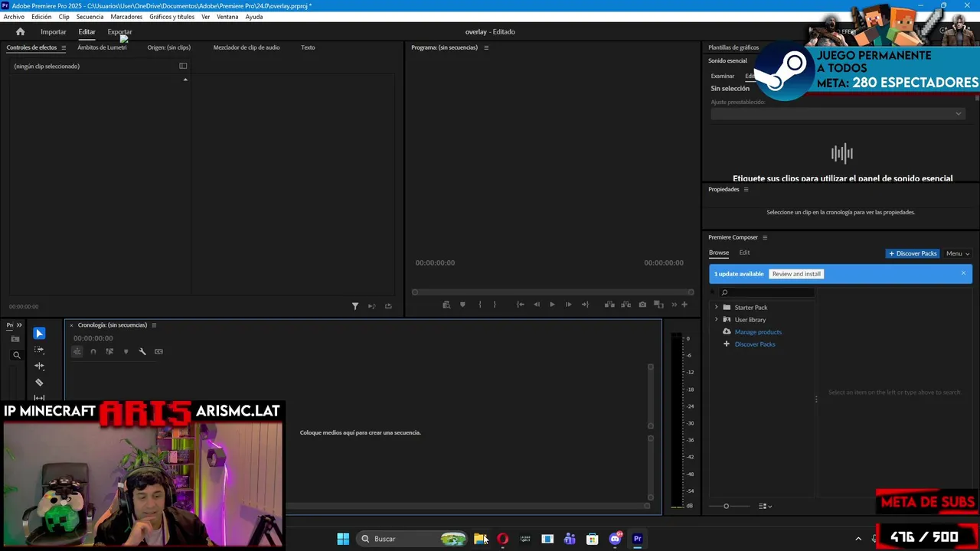This screenshot has height=551, width=980.
Task: Go to Out point in Program monitor
Action: (585, 305)
